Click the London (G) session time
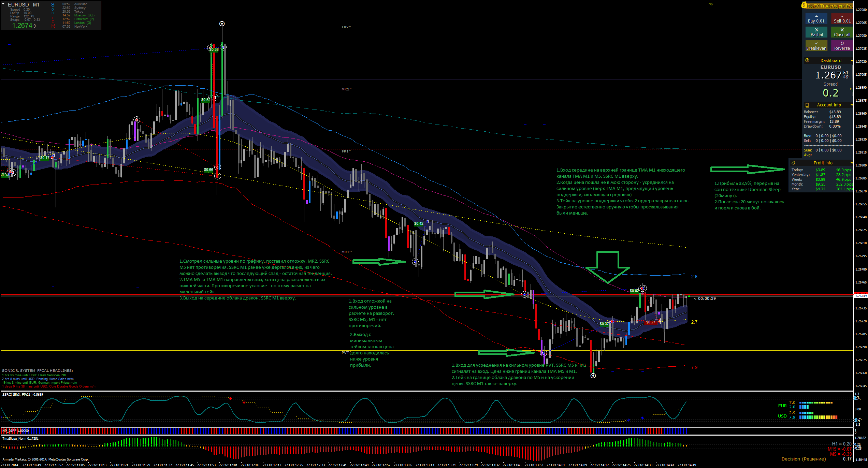868x468 pixels. (77, 23)
